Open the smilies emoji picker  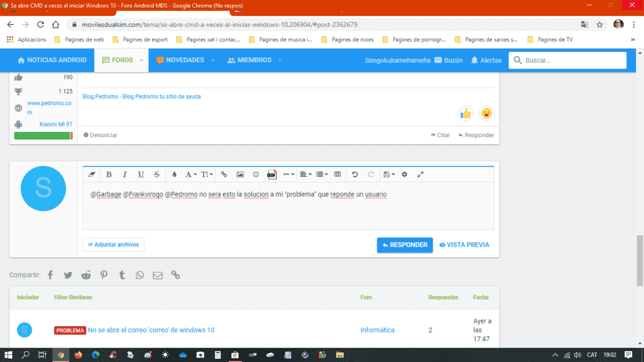tap(256, 174)
